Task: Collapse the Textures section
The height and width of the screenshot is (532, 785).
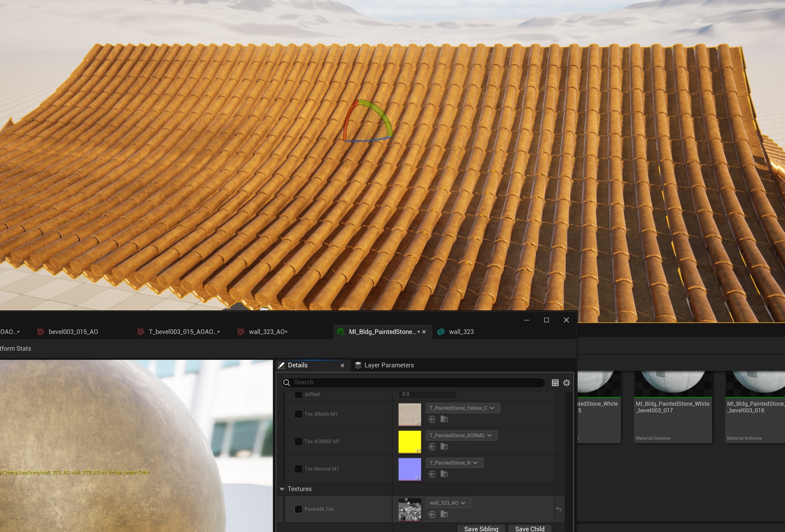Action: coord(282,489)
